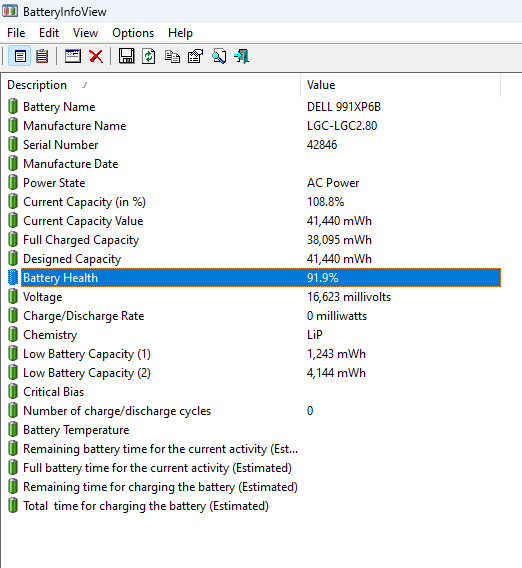Image resolution: width=522 pixels, height=568 pixels.
Task: Select Number of charge/discharge cycles row
Action: (x=254, y=411)
